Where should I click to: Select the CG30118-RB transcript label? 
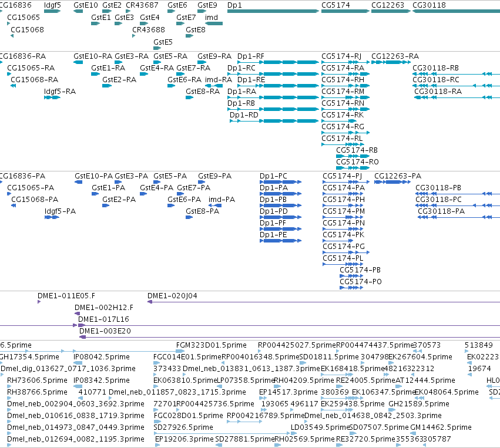coord(435,68)
